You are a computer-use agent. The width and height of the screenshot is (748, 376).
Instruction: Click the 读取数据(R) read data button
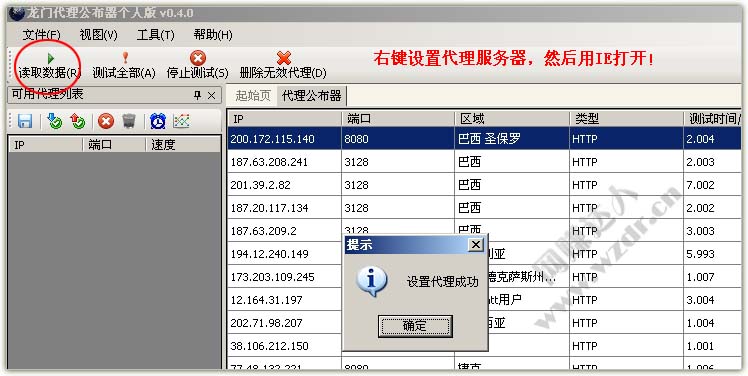(x=49, y=65)
